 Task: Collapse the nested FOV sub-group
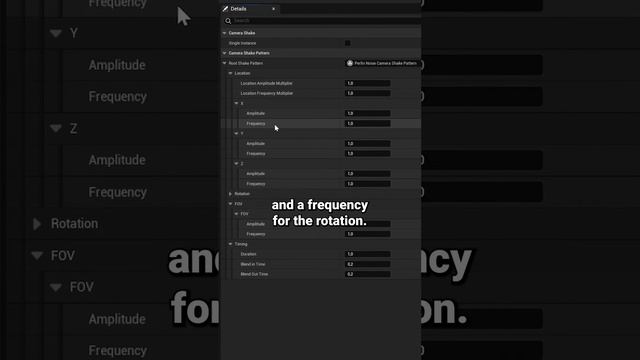[236, 214]
